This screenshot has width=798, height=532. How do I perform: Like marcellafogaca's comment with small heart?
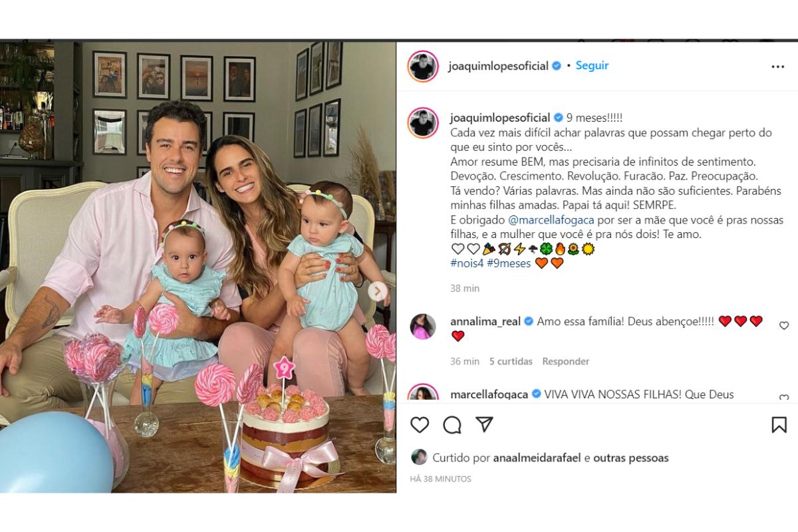pyautogui.click(x=783, y=398)
